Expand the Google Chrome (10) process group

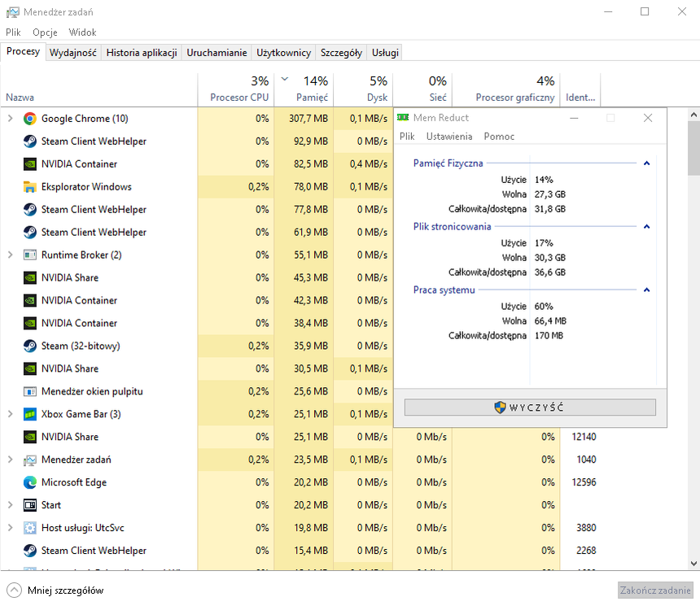(x=11, y=119)
